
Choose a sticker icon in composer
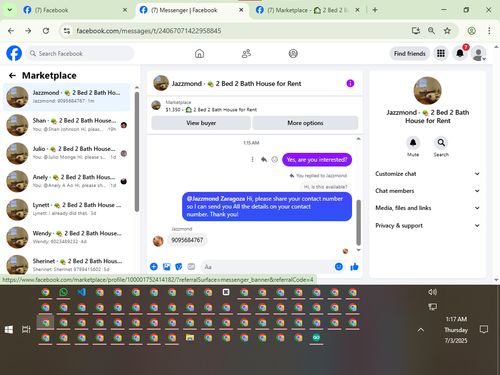coord(179,266)
